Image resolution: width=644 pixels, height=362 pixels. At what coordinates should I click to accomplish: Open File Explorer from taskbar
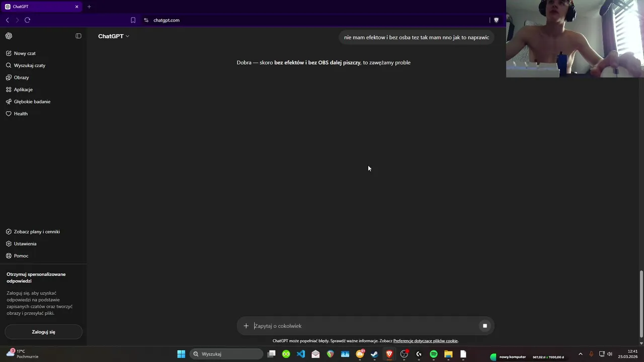coord(448,354)
